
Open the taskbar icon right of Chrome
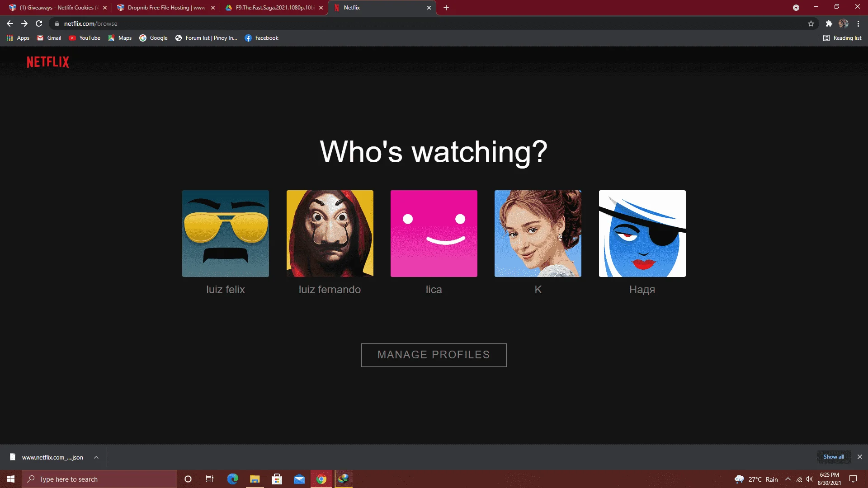click(x=344, y=479)
